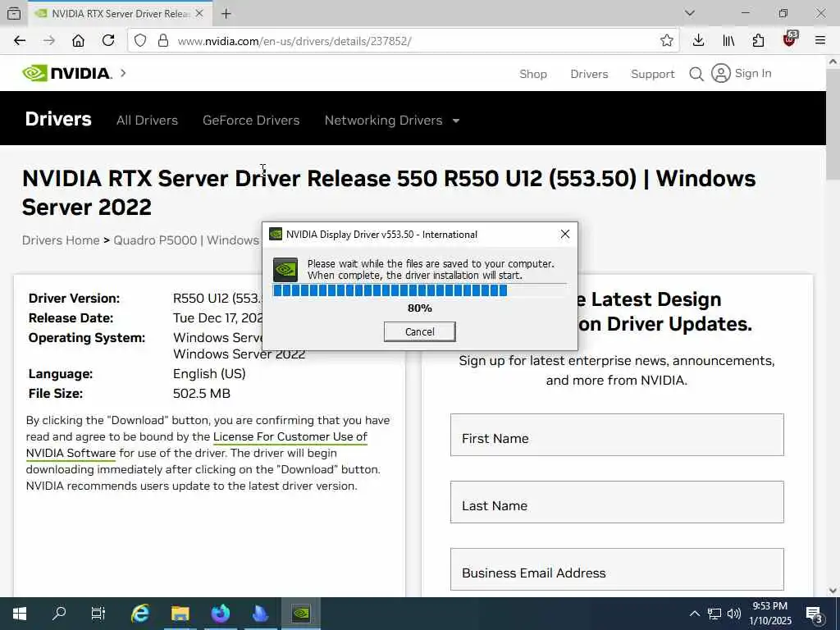
Task: Open a new tab with the plus button
Action: pos(226,14)
